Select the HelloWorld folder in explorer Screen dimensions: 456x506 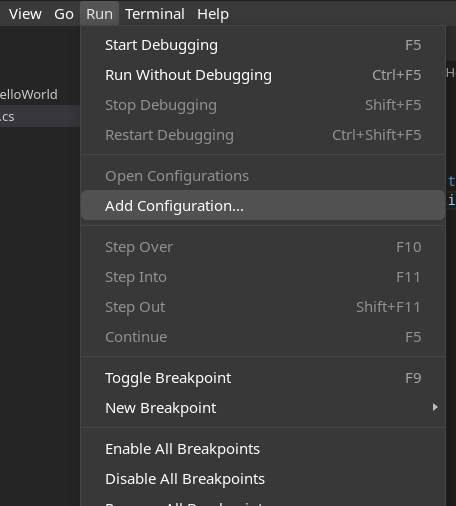coord(40,94)
